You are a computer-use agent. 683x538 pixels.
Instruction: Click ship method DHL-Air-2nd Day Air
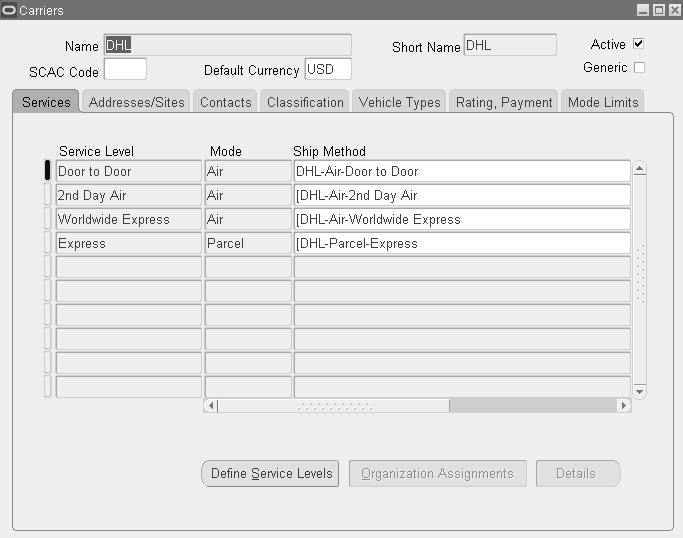[x=462, y=195]
